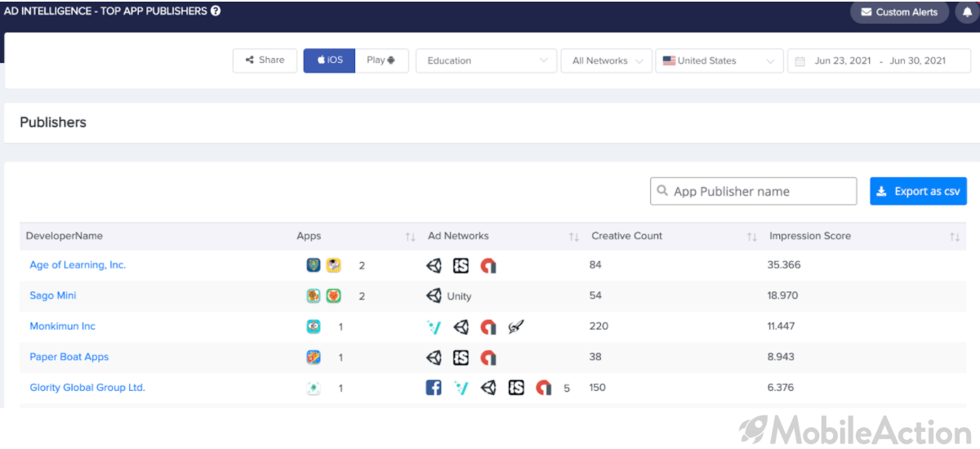Select the Jun 30, 2021 end date
This screenshot has width=980, height=449.
click(917, 61)
